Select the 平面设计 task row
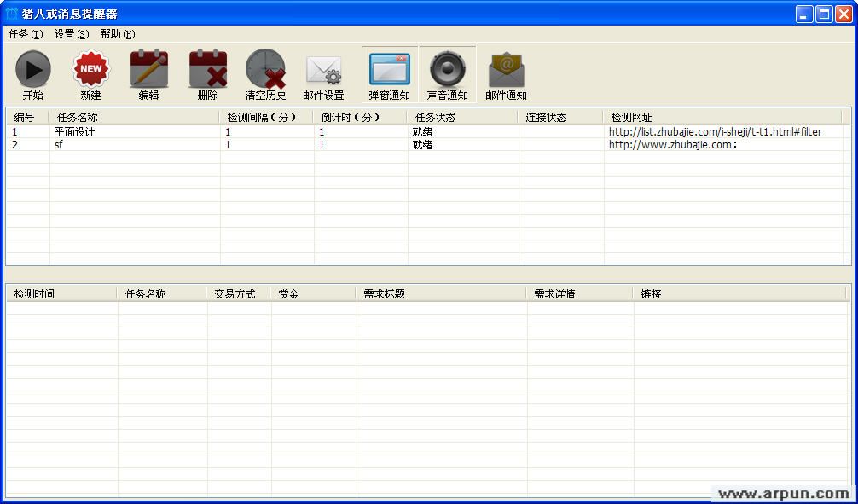This screenshot has height=504, width=858. click(x=75, y=132)
